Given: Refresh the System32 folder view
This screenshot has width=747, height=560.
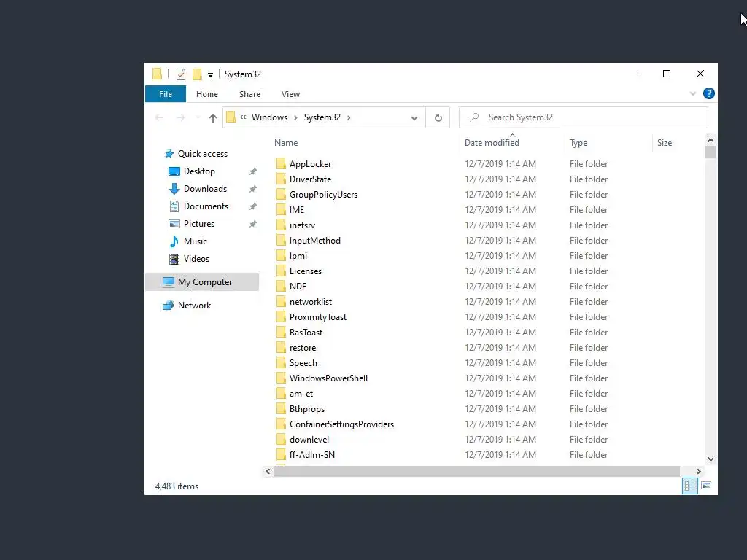Looking at the screenshot, I should tap(438, 117).
